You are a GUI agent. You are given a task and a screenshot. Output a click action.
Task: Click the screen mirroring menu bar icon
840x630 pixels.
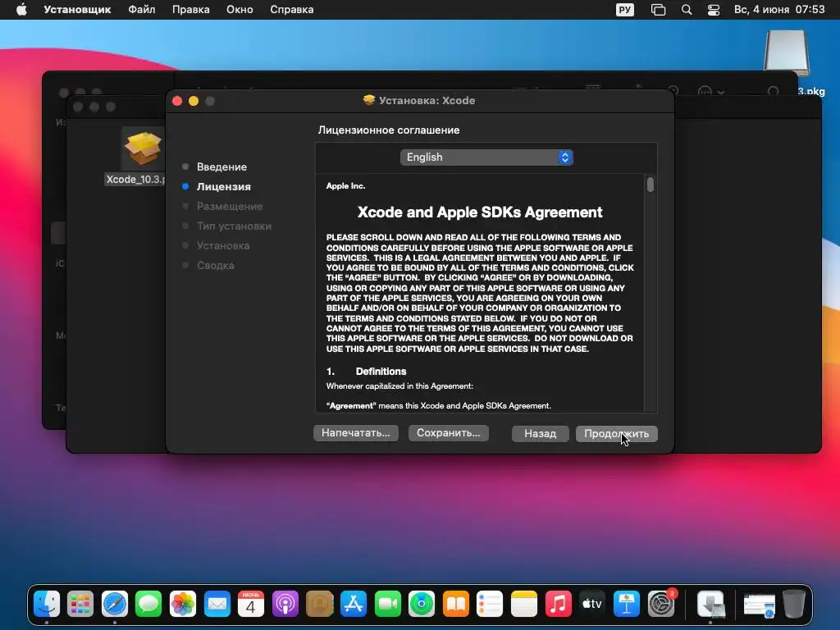[x=659, y=10]
